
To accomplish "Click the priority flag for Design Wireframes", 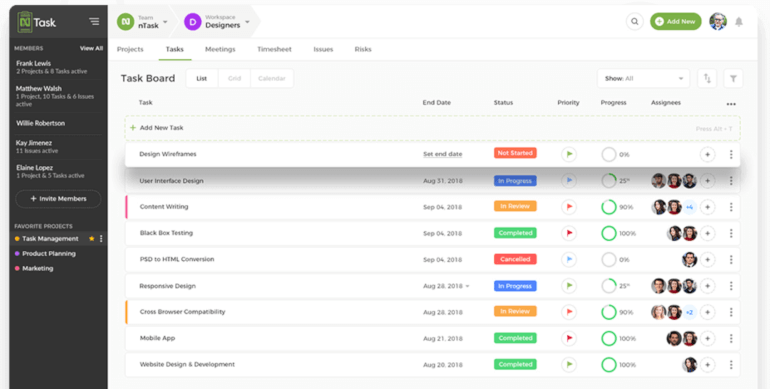I will point(569,154).
